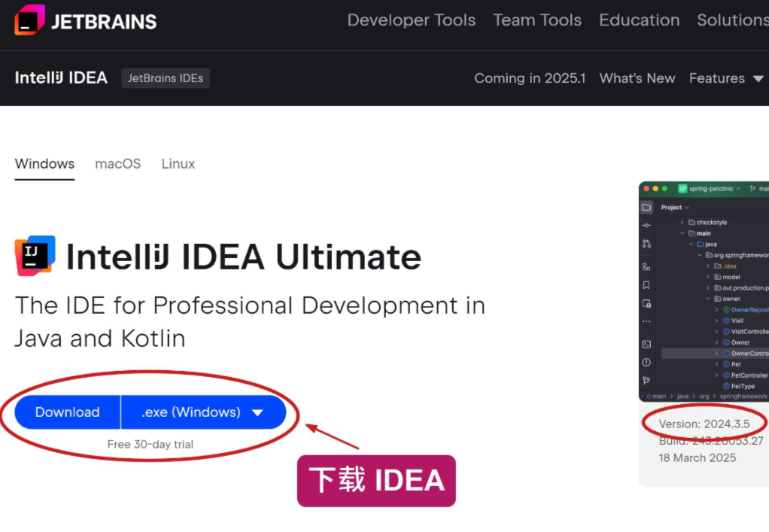Open the Bookmarks icon in the IDE sidebar
Screen dimensions: 769x532
(646, 285)
